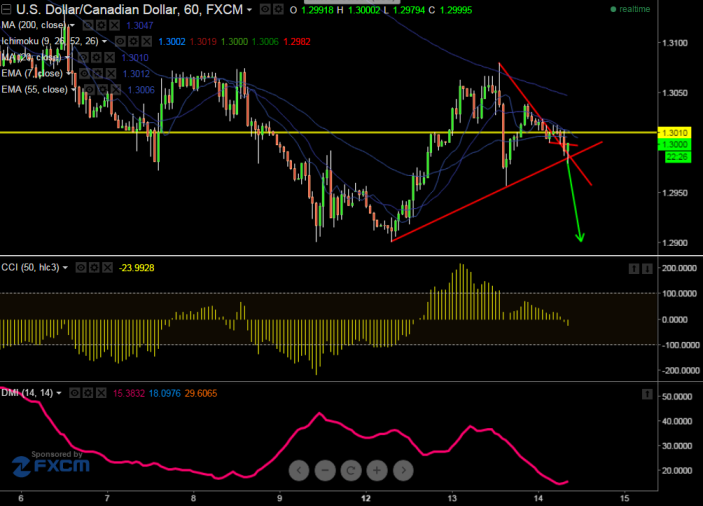Remove the MA (200, close) indicator
This screenshot has height=506, width=703.
pyautogui.click(x=115, y=26)
